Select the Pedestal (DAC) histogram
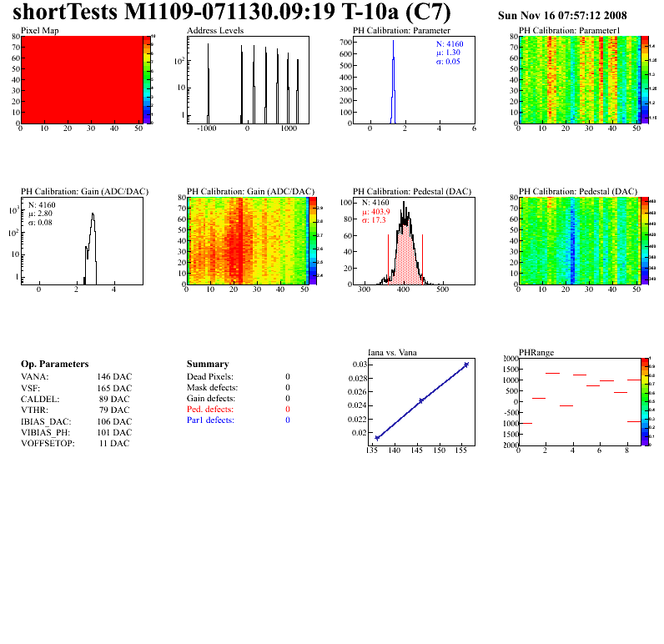The width and height of the screenshot is (664, 644). click(x=414, y=241)
